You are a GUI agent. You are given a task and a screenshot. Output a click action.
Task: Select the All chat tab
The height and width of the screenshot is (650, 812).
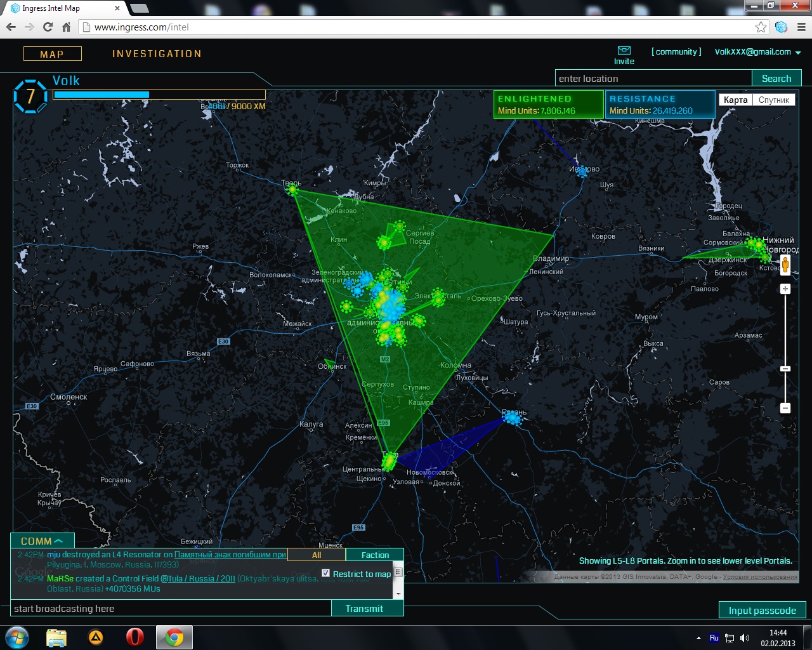[317, 555]
